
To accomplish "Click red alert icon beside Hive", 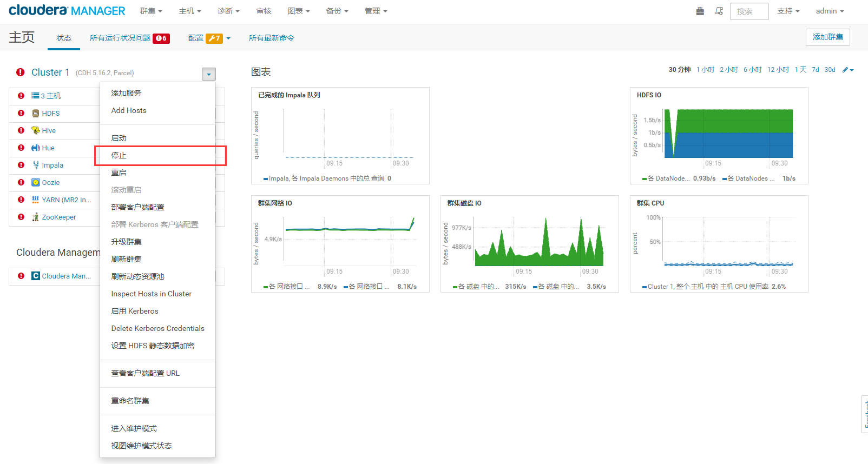I will click(21, 130).
